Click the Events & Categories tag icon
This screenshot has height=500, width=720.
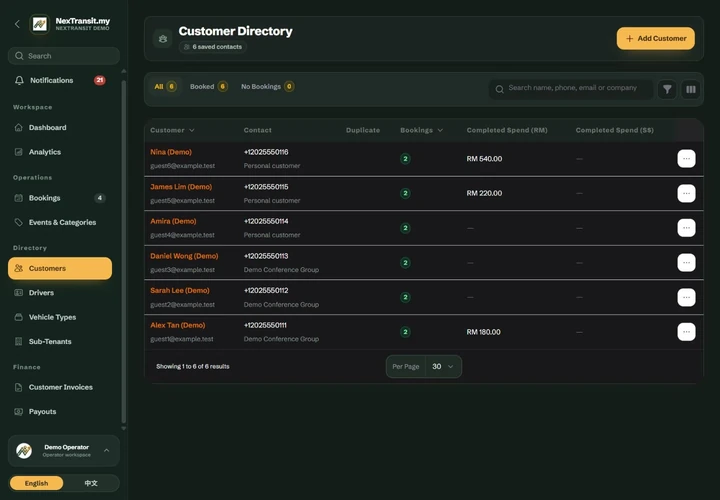coord(18,222)
